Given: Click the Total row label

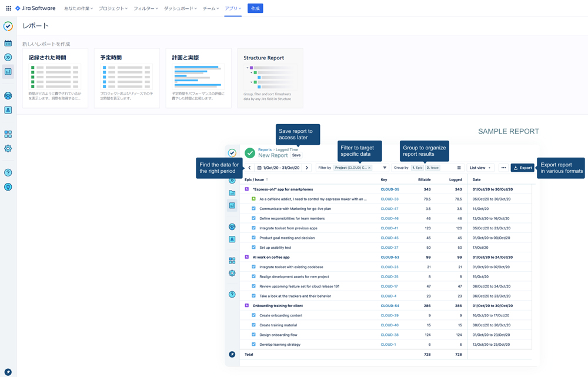Looking at the screenshot, I should pos(249,354).
